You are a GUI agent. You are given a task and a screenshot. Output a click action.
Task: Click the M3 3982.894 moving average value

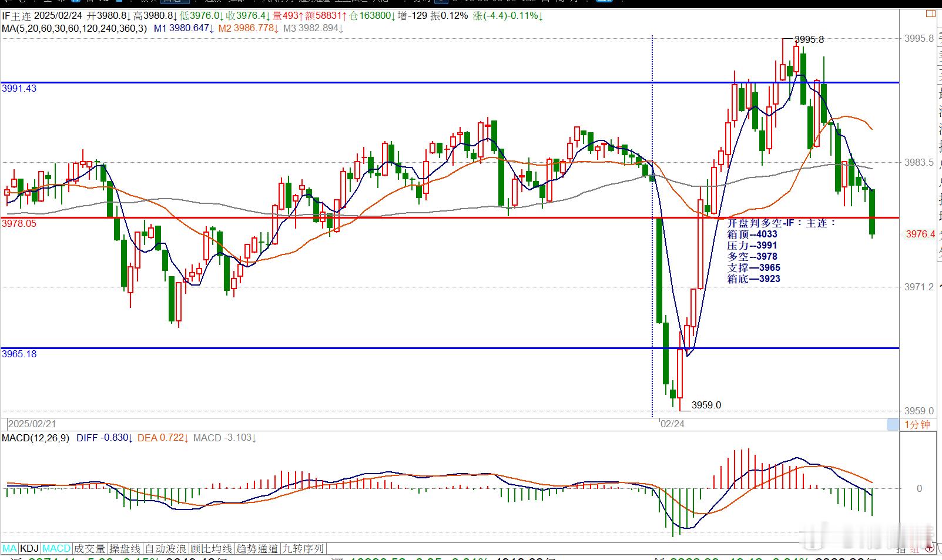tap(313, 28)
